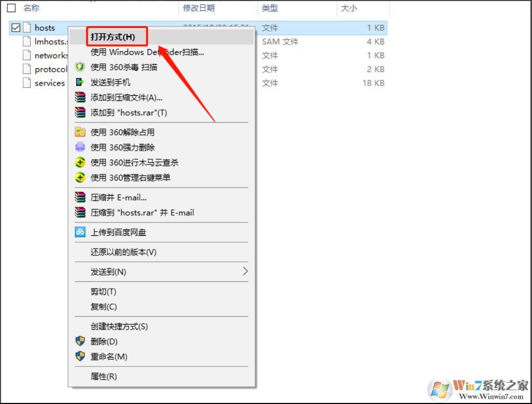Sort files by the 大小 column header

click(x=350, y=8)
